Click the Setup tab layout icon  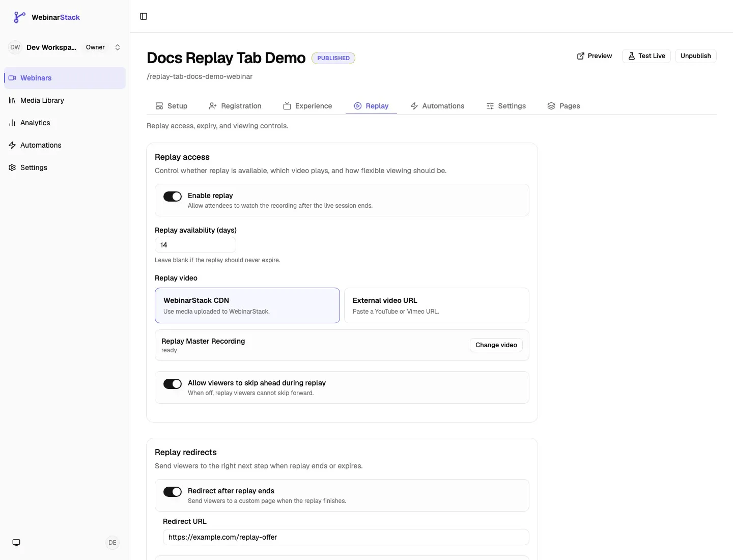click(159, 106)
